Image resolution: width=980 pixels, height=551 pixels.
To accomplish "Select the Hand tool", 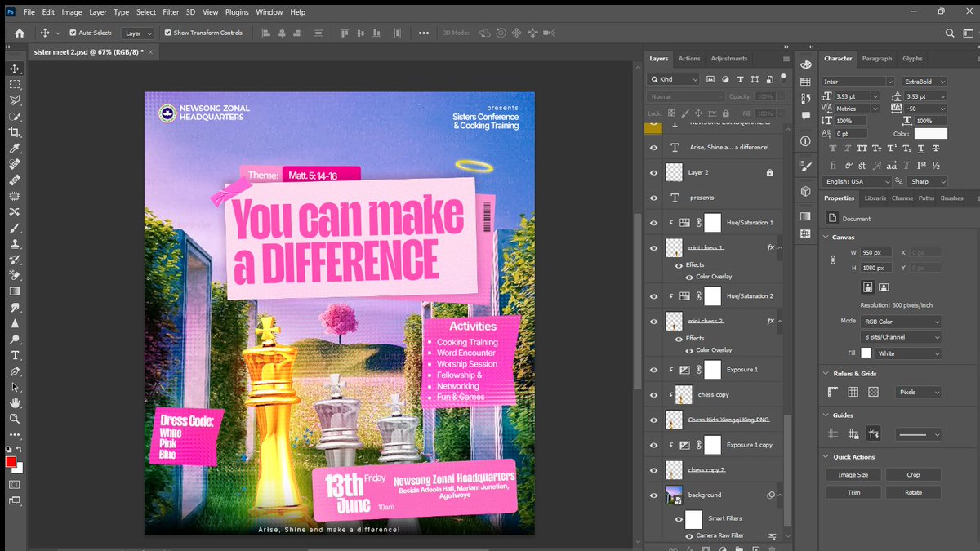I will (15, 402).
